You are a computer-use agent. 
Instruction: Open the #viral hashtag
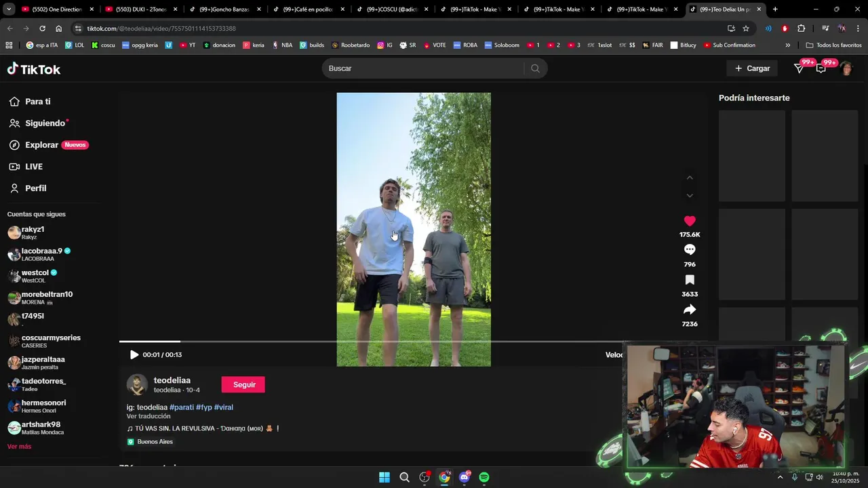pyautogui.click(x=224, y=407)
